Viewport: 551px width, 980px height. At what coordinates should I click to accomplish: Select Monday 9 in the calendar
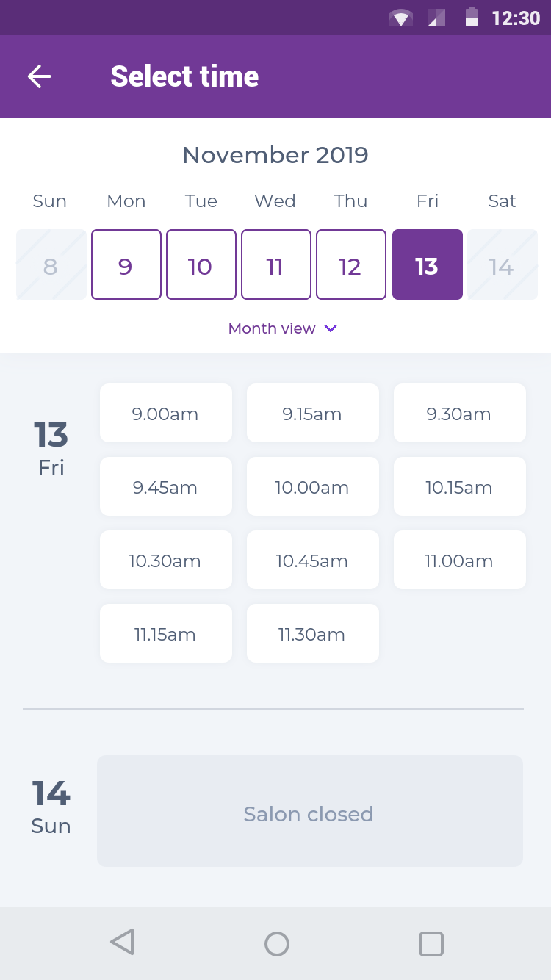point(126,264)
